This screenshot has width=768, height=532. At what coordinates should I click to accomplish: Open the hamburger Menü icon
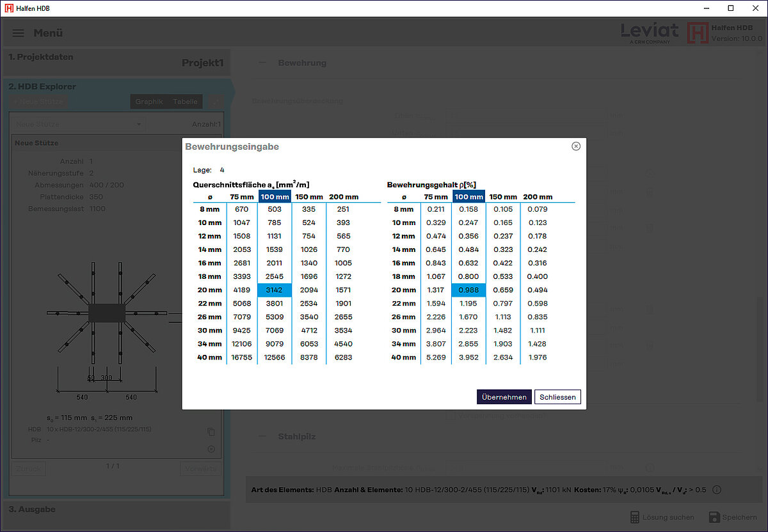pyautogui.click(x=19, y=33)
